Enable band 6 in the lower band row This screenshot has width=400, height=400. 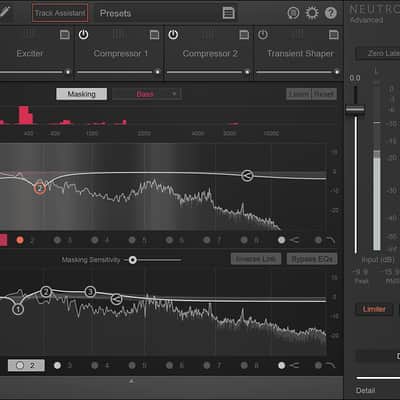point(169,366)
